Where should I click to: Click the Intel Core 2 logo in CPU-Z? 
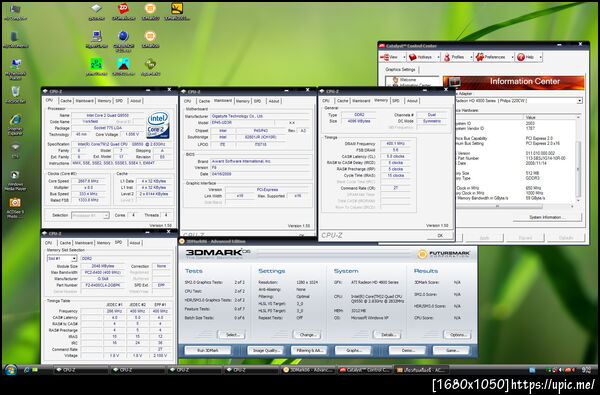pos(158,125)
